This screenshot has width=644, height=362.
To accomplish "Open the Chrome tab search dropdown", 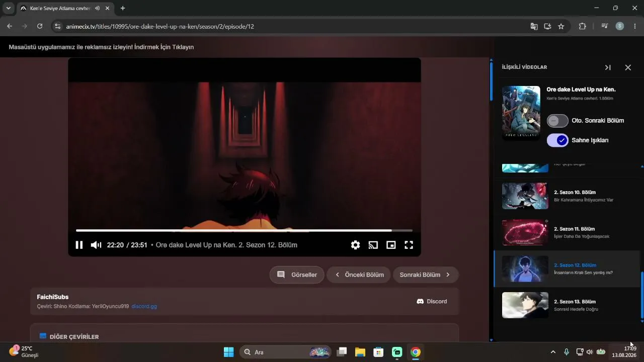I will [x=8, y=8].
